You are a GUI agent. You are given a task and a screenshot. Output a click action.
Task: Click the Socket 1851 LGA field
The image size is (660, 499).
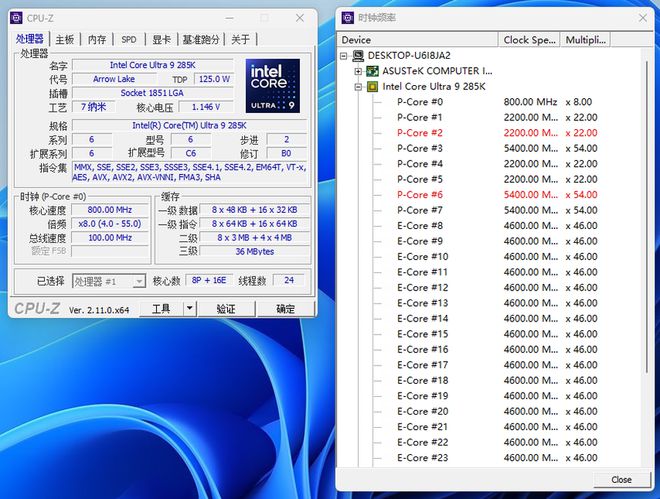pyautogui.click(x=153, y=93)
